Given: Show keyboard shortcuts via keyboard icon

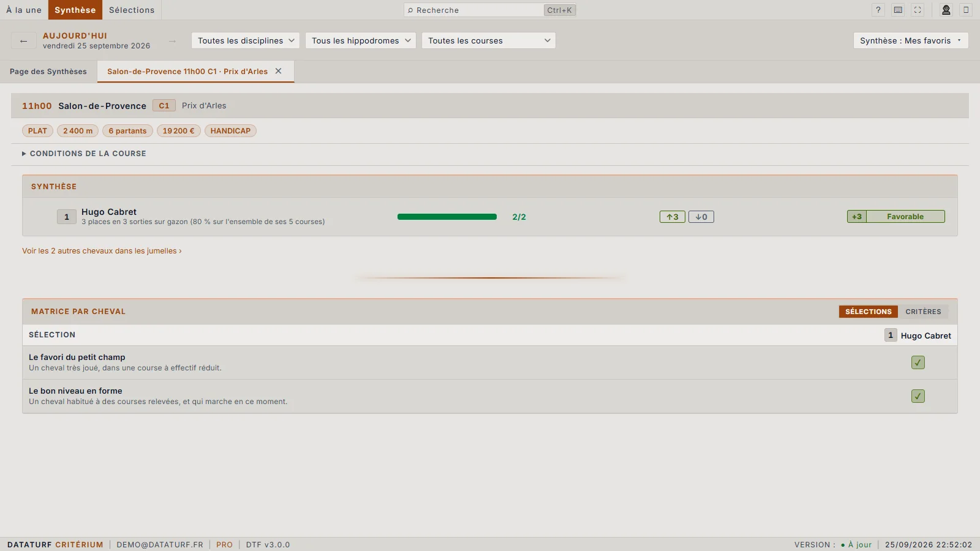Looking at the screenshot, I should point(898,10).
